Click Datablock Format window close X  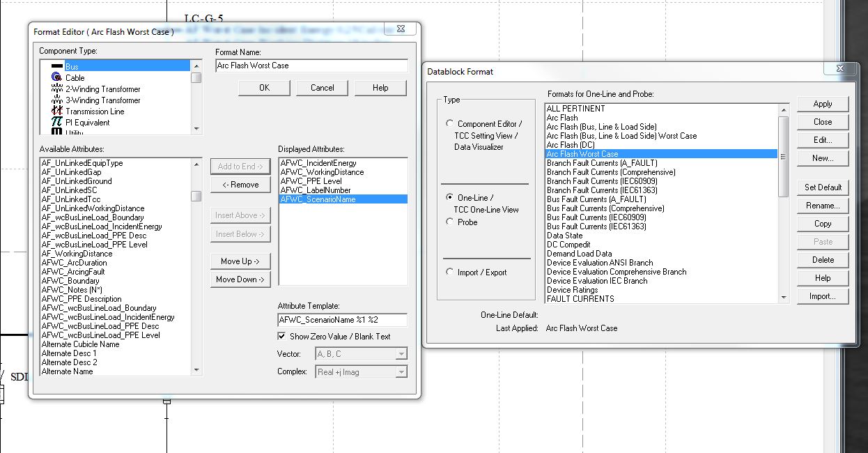coord(840,69)
